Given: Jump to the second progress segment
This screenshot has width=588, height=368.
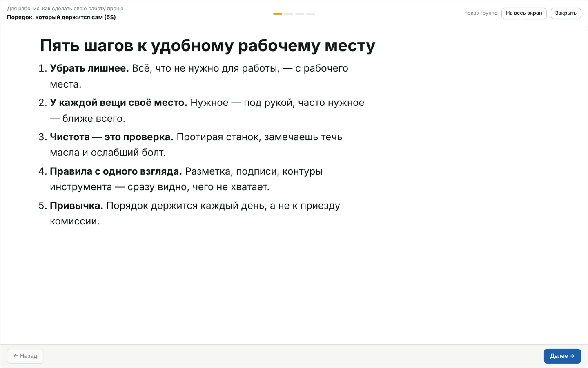Looking at the screenshot, I should tap(289, 13).
